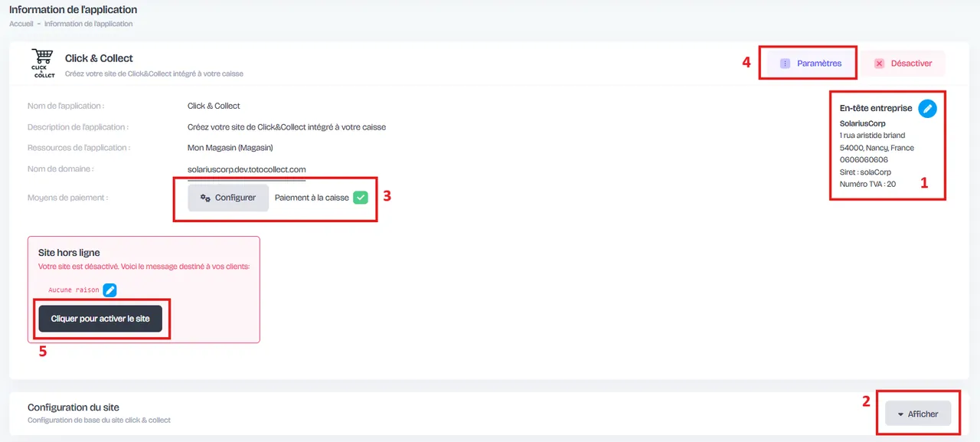
Task: Click the 'Click & Collect' application title
Action: click(99, 58)
